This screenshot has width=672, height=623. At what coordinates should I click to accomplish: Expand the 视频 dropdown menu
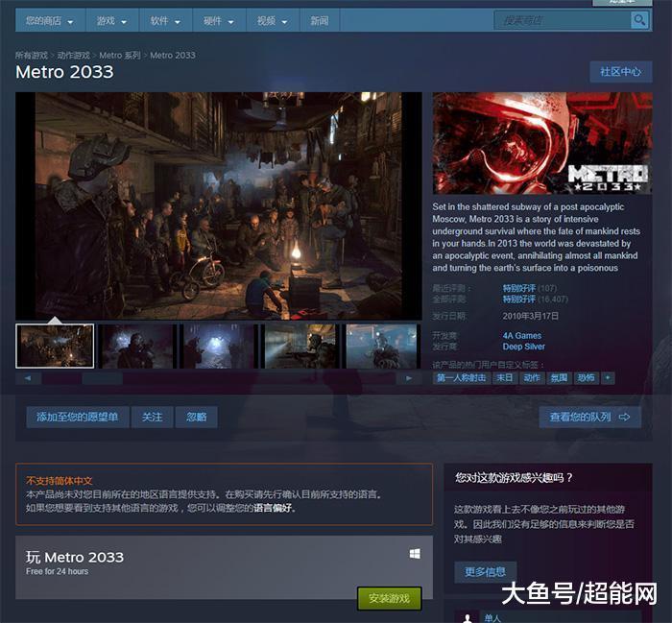click(272, 20)
